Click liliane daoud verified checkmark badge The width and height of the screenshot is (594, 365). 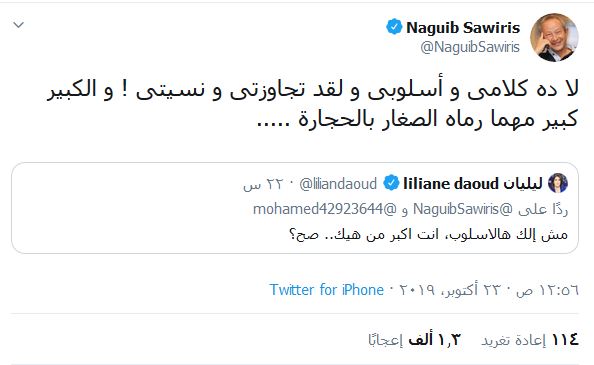tap(391, 183)
